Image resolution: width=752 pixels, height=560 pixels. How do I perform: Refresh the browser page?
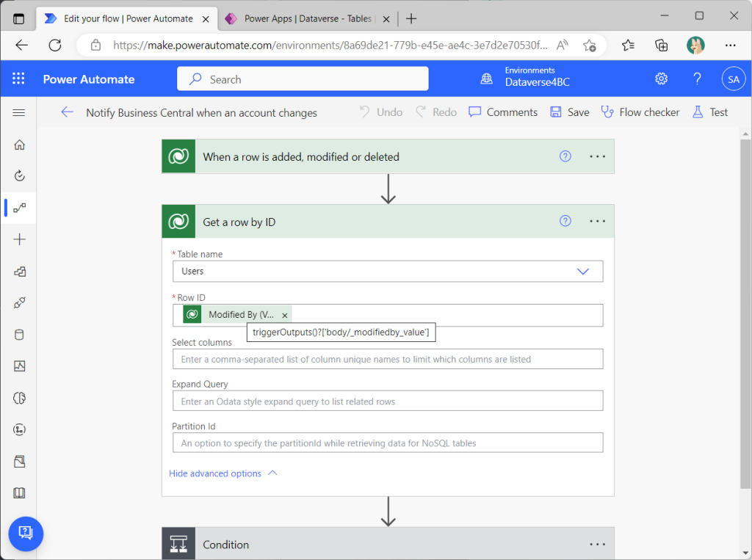tap(55, 45)
